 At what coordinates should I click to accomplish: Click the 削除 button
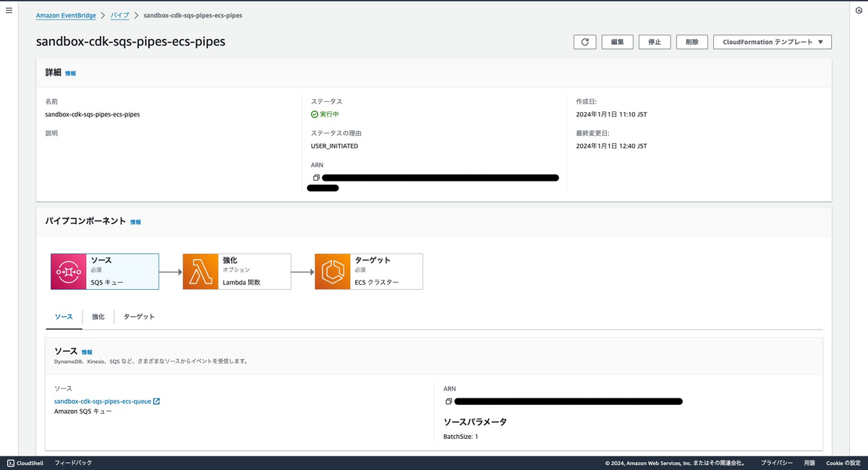pos(692,42)
